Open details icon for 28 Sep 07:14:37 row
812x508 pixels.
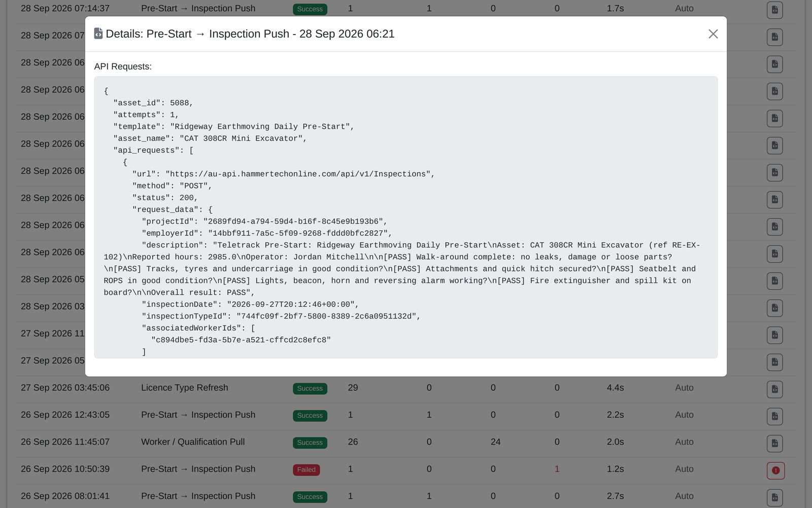774,10
